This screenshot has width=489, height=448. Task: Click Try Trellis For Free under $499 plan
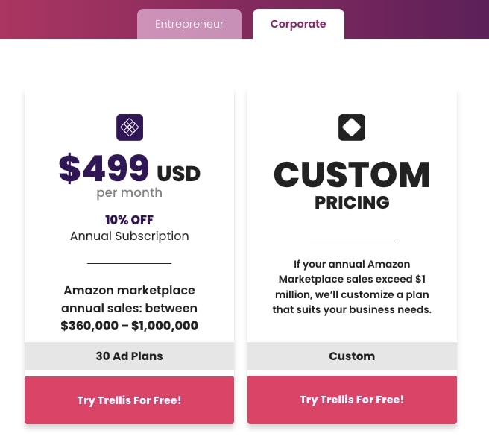click(x=129, y=400)
